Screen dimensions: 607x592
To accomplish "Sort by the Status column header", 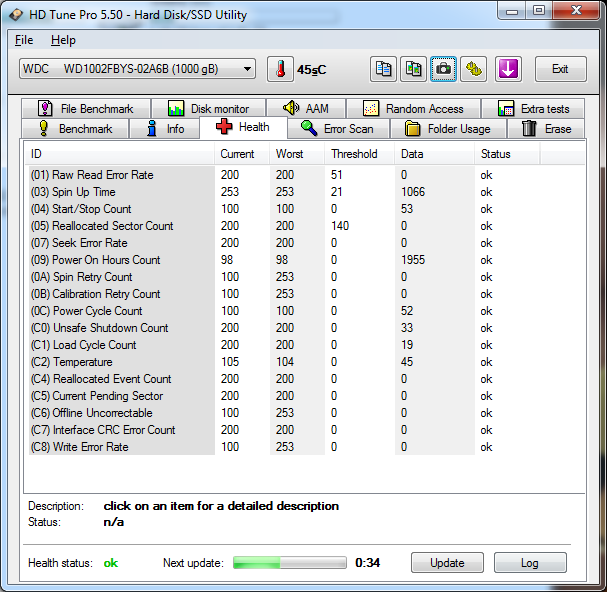I will pos(507,154).
